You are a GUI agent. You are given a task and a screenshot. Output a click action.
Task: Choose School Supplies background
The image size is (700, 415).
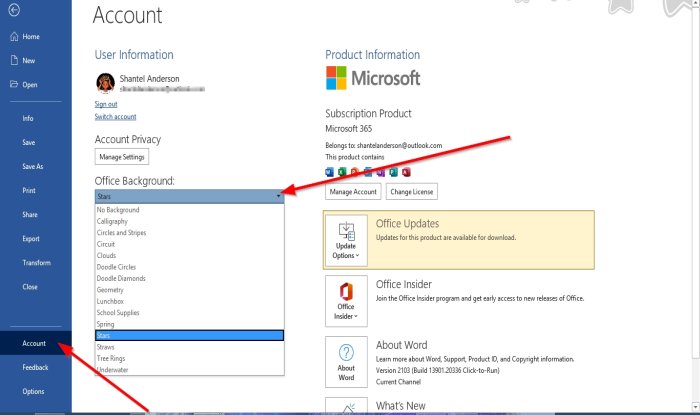pos(190,312)
